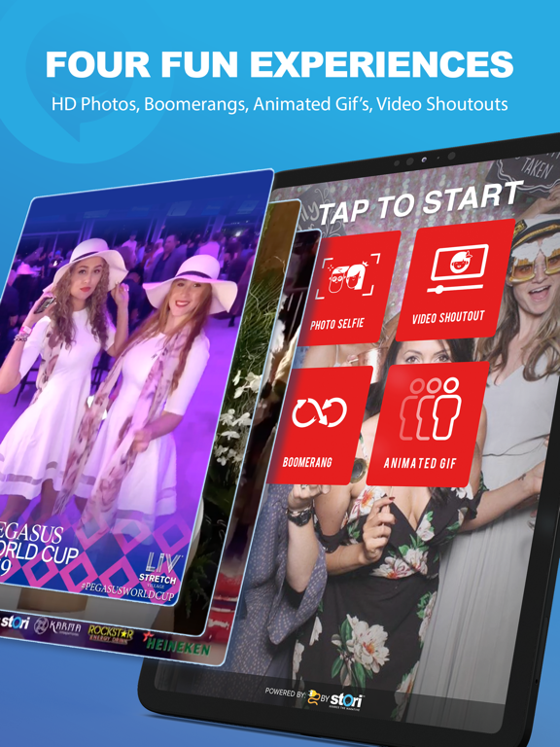560x747 pixels.
Task: Click the Animated GIF people icon
Action: point(430,409)
